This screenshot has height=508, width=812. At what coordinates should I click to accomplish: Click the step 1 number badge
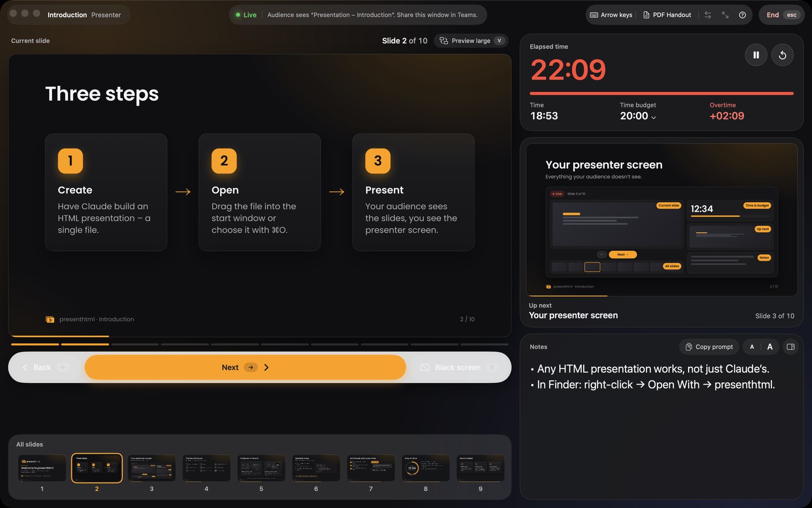[x=71, y=161]
